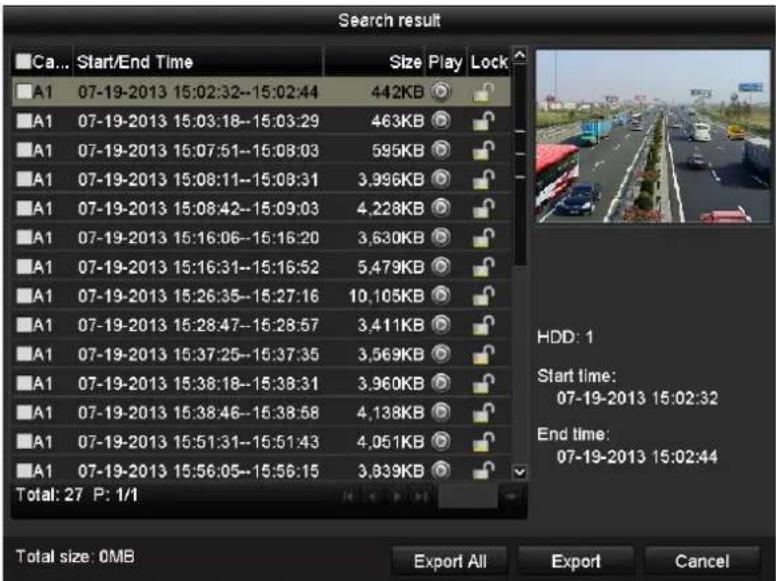Viewport: 776px width, 581px height.
Task: Check the 15:08:42--15:09:03 row checkbox
Action: point(24,208)
